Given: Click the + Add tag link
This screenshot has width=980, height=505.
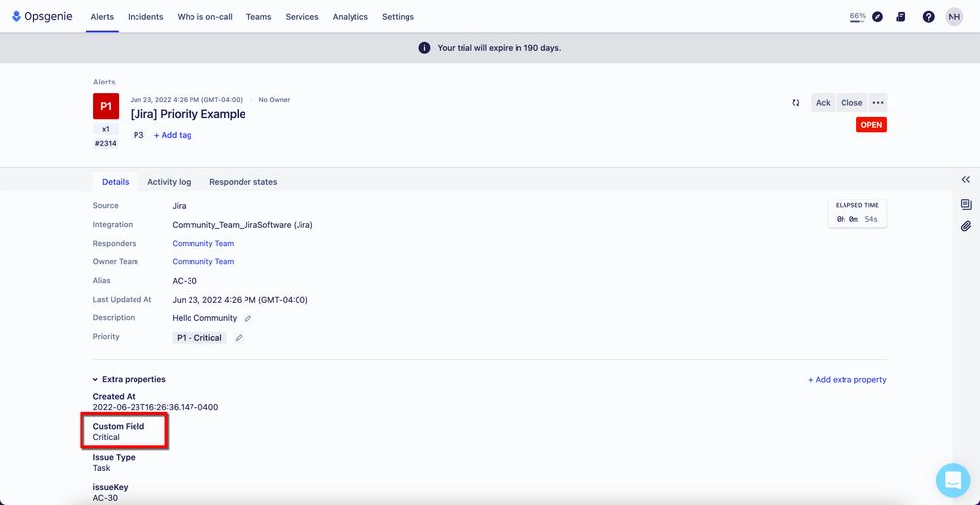Looking at the screenshot, I should click(x=173, y=135).
